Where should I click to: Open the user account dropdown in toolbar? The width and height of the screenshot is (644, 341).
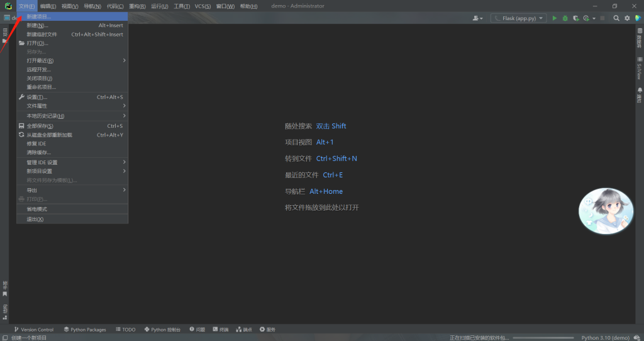478,18
